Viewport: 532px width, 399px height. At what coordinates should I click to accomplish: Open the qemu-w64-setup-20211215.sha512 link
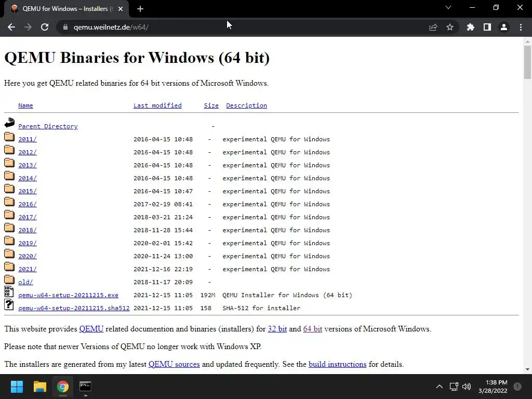74,308
